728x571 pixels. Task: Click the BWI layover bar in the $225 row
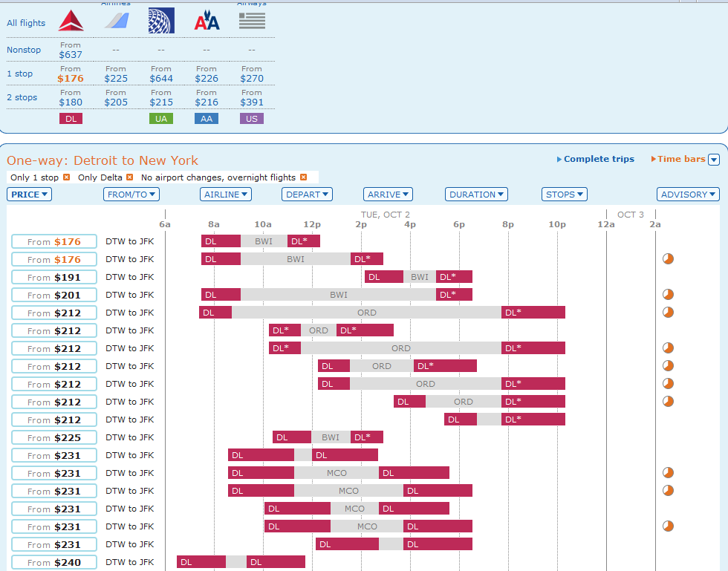click(x=331, y=437)
